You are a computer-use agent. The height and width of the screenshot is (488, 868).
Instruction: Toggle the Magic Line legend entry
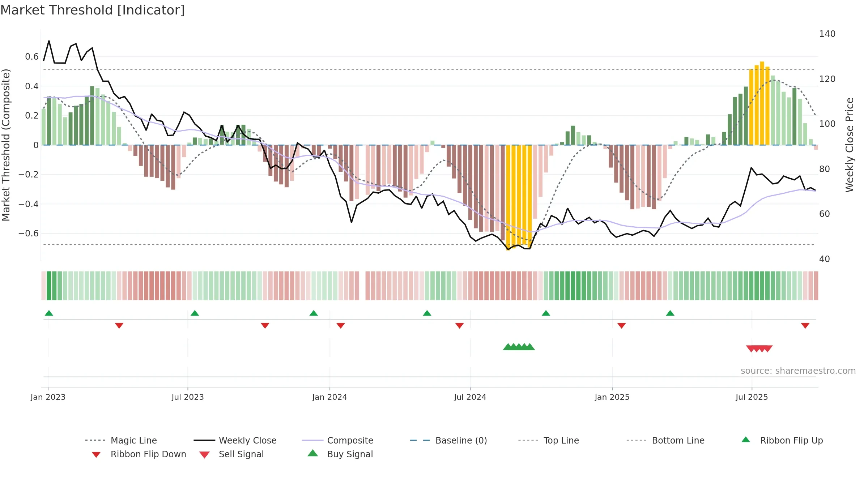pyautogui.click(x=121, y=440)
